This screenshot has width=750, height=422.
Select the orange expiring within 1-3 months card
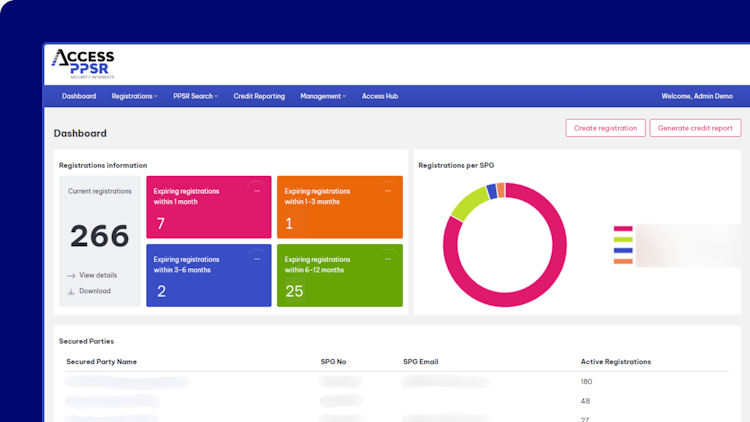click(x=340, y=207)
